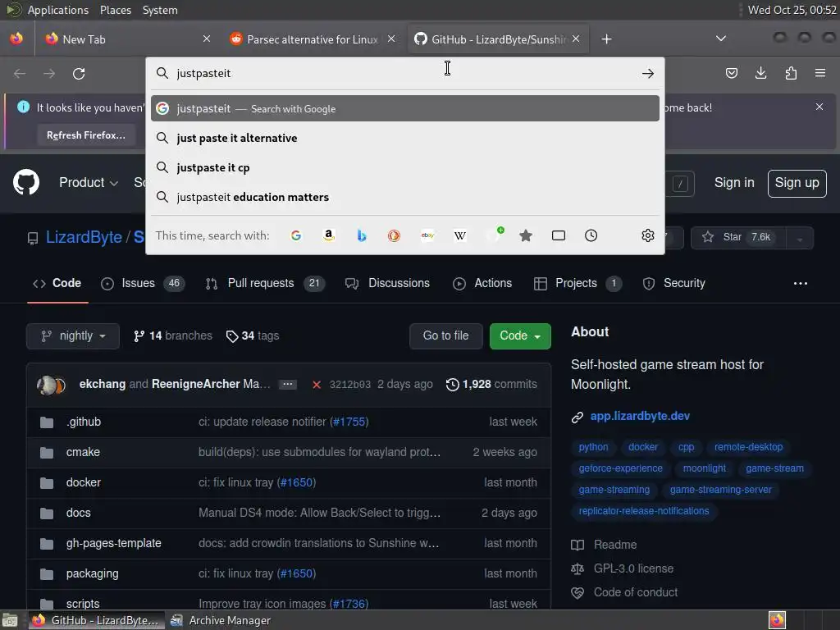Expand the Product menu on GitHub
This screenshot has height=630, width=840.
(x=89, y=183)
